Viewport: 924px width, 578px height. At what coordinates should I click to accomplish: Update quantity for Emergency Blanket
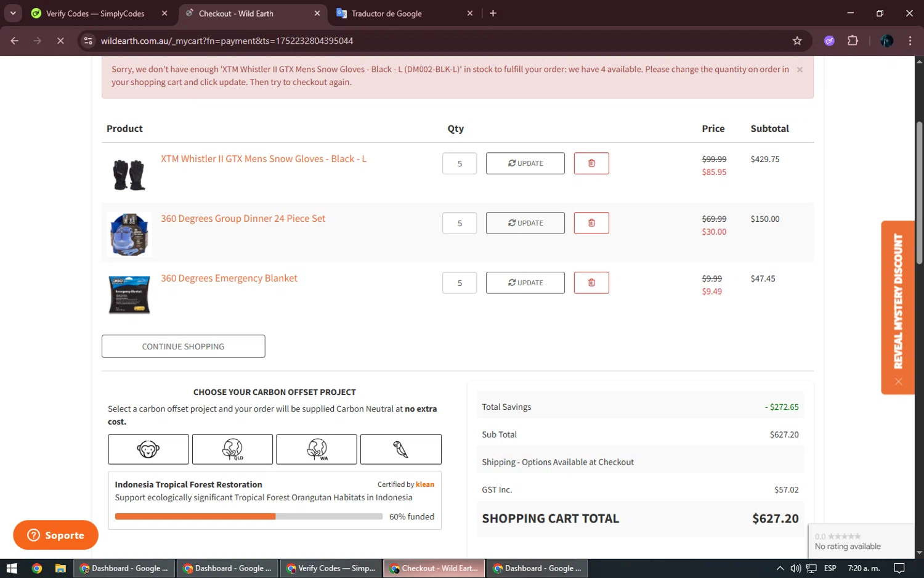(525, 283)
